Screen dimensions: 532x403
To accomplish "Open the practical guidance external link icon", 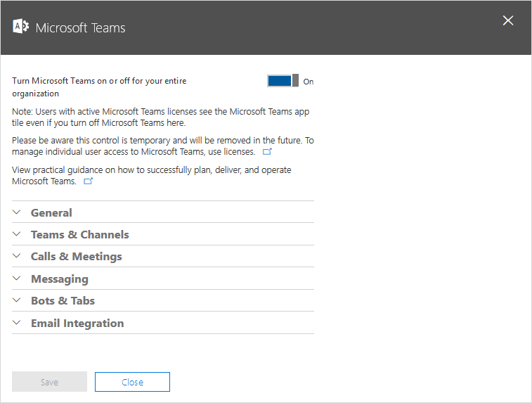I will [x=89, y=181].
